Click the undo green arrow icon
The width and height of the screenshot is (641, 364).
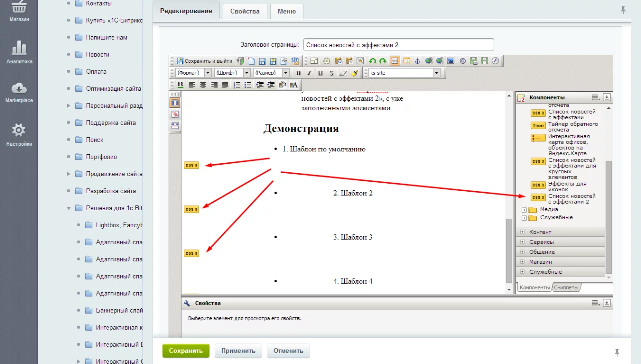coord(372,61)
